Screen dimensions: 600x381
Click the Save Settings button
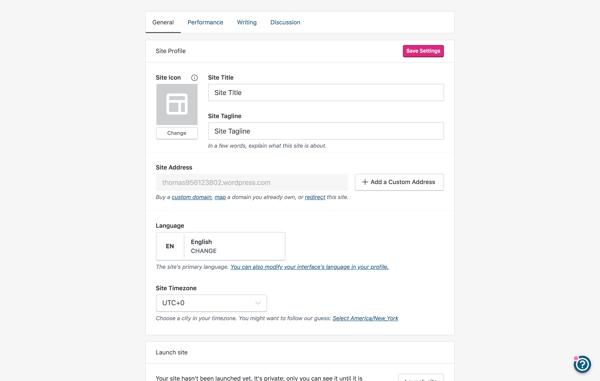(x=423, y=51)
